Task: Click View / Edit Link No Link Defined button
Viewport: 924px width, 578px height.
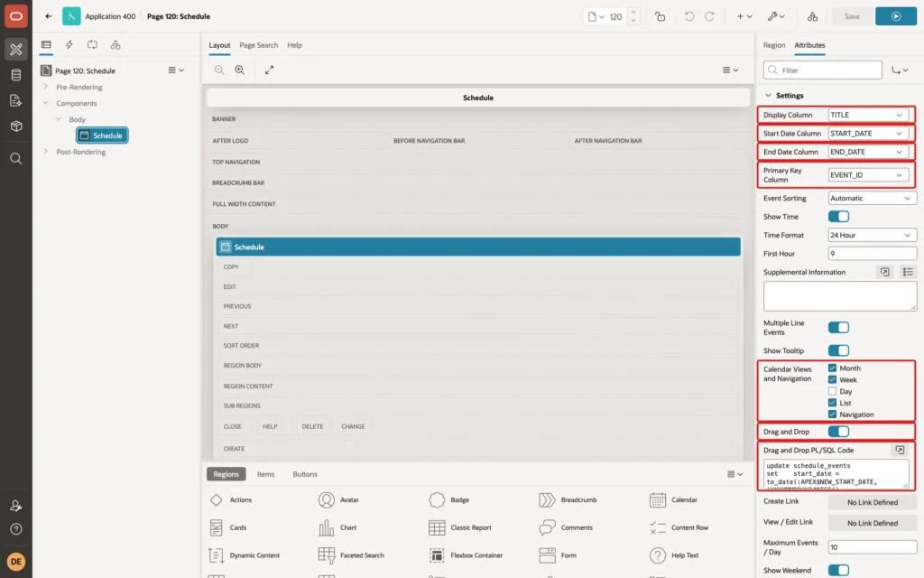Action: (x=873, y=523)
